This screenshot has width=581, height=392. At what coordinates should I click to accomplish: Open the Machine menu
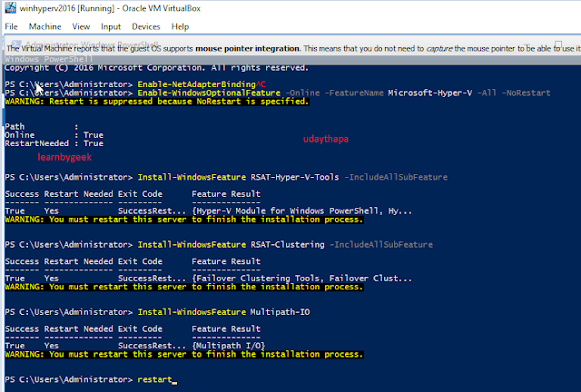pyautogui.click(x=44, y=26)
